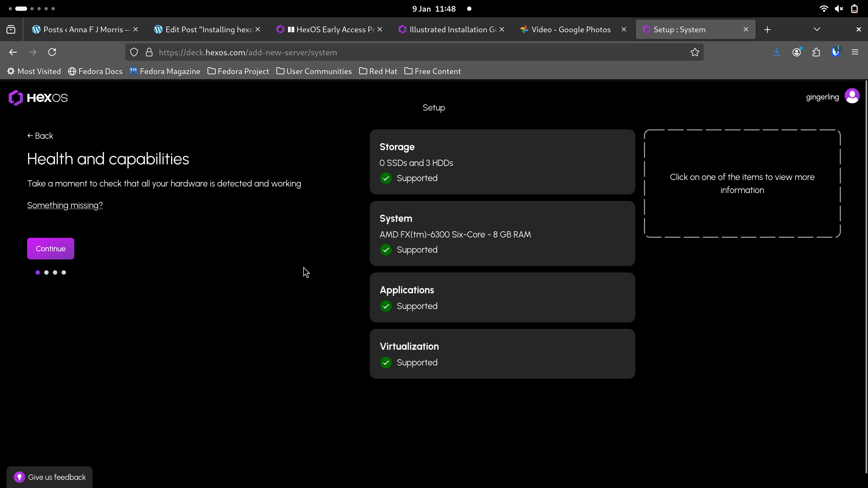Open the Bitwarden extension icon

[835, 52]
